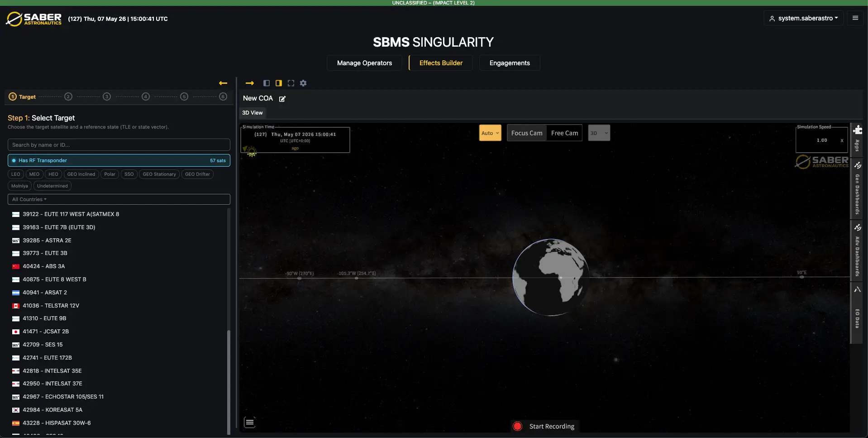Switch to Effects Builder tab
Screen dimensions: 868x438
[x=441, y=63]
